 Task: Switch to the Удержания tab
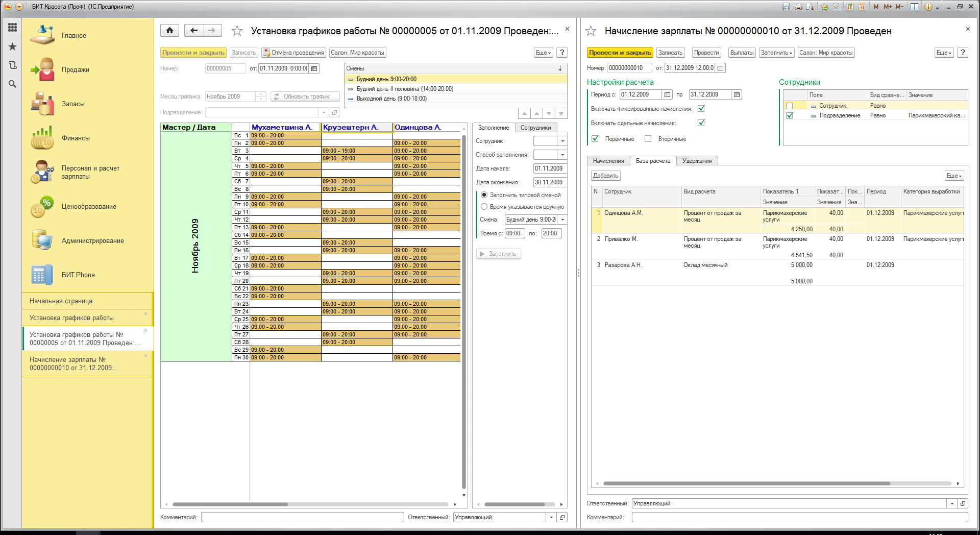[697, 161]
